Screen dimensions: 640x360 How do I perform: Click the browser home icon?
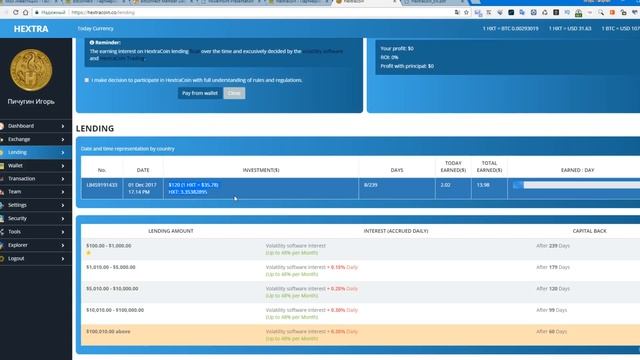[x=25, y=13]
